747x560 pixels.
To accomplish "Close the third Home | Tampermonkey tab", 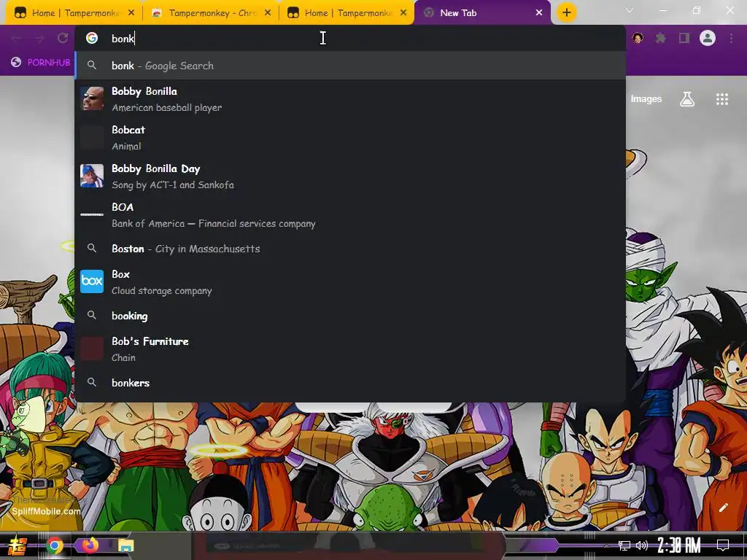I will coord(403,13).
